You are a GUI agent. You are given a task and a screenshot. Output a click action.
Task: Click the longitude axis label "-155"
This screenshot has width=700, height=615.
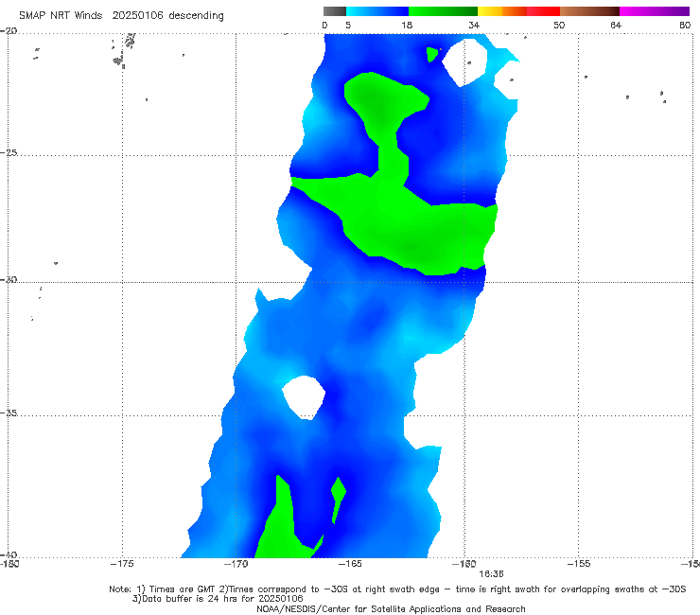click(x=579, y=564)
